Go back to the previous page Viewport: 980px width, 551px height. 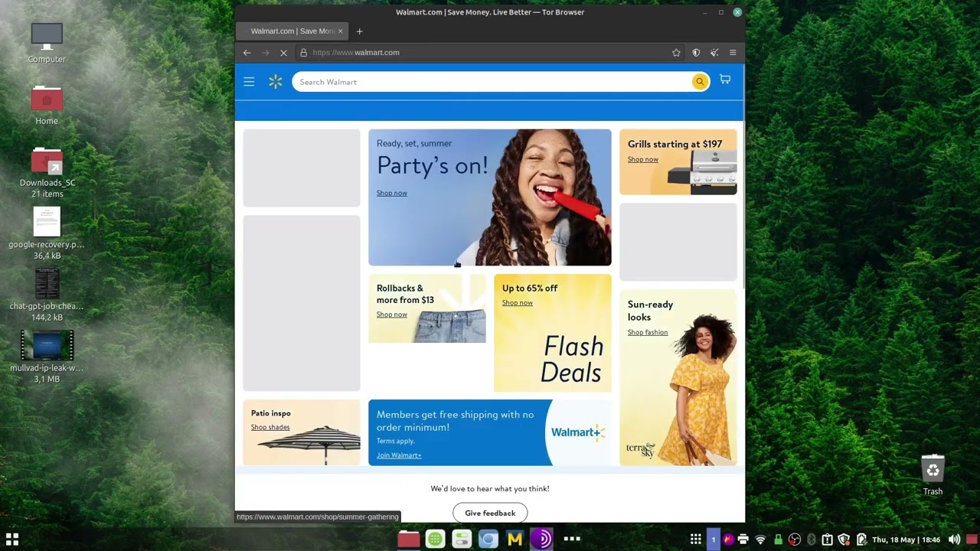click(247, 53)
